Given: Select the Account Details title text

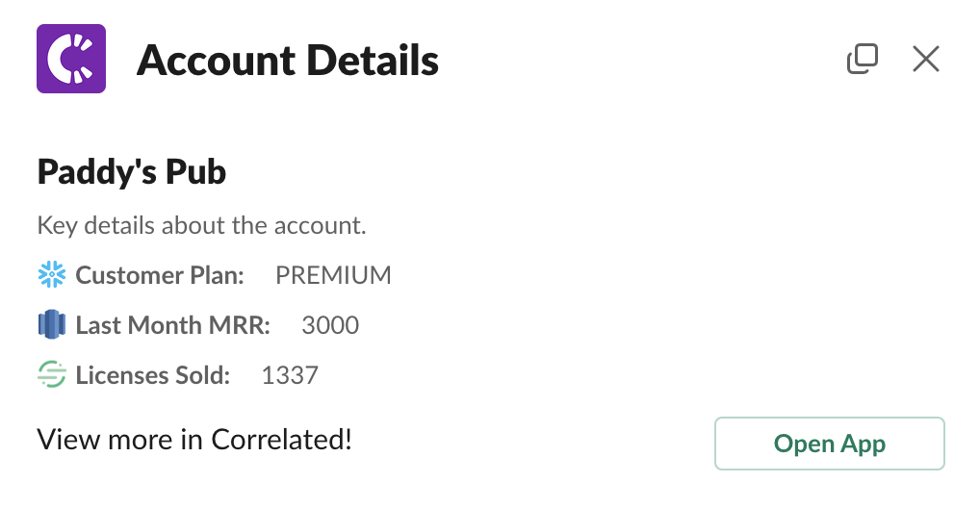Looking at the screenshot, I should [288, 61].
